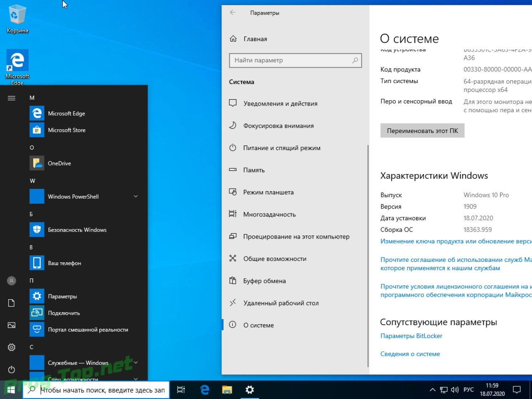This screenshot has height=399, width=532.
Task: Click the power button in Start sidebar
Action: 12,369
